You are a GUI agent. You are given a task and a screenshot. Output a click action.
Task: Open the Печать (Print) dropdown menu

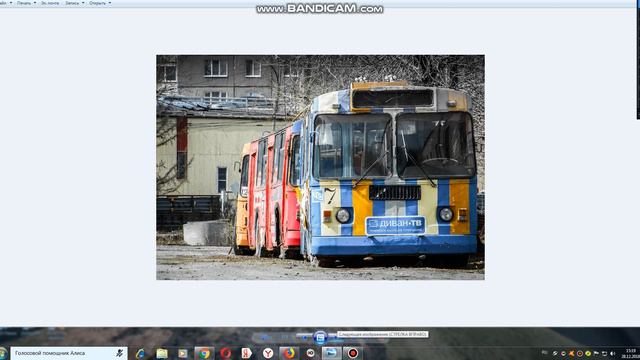(x=26, y=3)
